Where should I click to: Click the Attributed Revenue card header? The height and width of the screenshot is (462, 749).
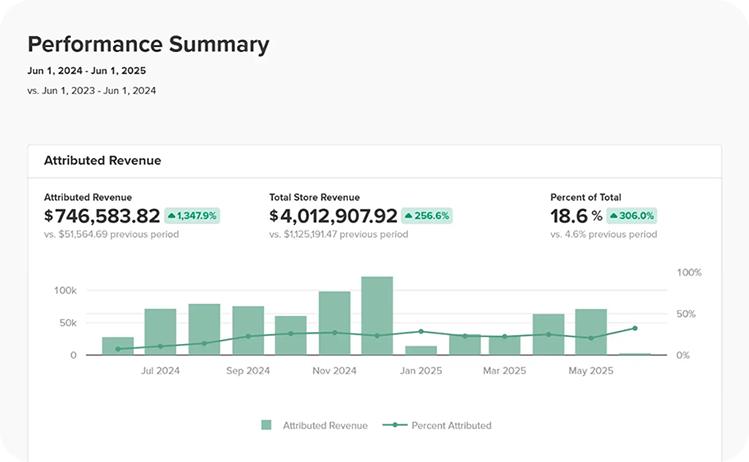[374, 161]
